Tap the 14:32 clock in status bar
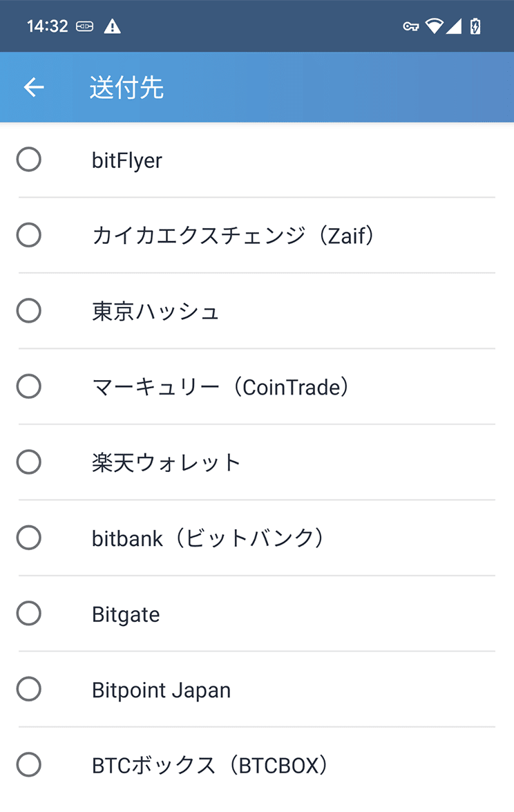This screenshot has height=812, width=514. click(47, 26)
